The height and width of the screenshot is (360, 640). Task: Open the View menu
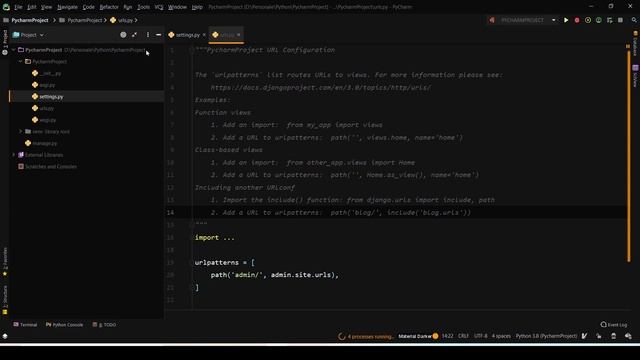pos(46,7)
